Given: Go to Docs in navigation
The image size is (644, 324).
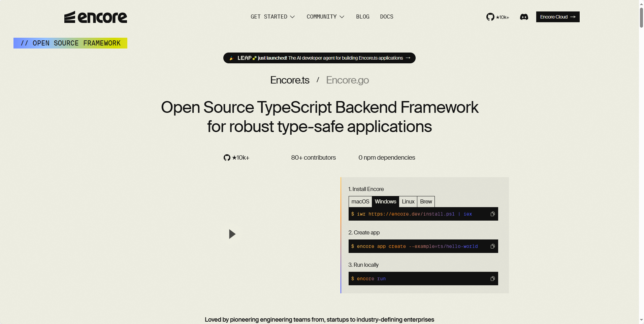Looking at the screenshot, I should point(386,17).
